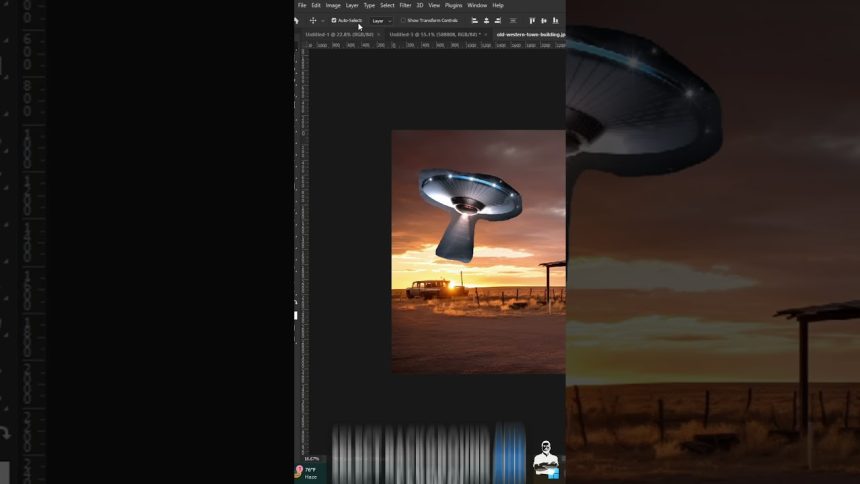Click the Distribute vertically icon
The image size is (860, 484).
513,20
